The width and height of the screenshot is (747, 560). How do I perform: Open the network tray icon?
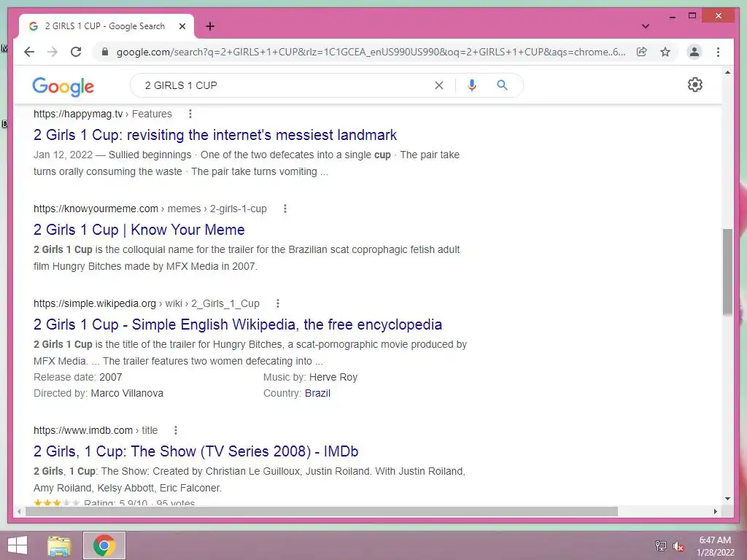tap(661, 545)
